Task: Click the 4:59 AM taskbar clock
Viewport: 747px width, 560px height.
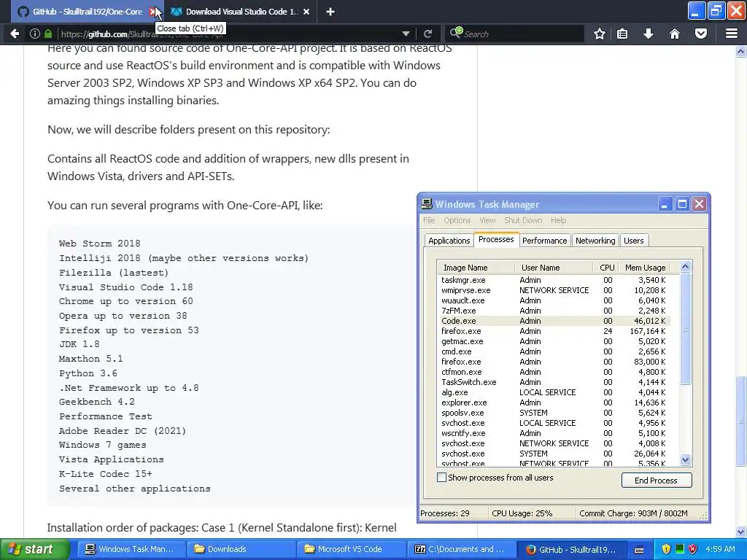Action: (x=720, y=549)
